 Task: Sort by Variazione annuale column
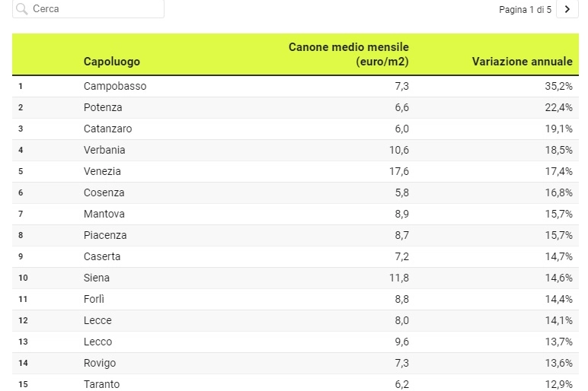[x=522, y=62]
